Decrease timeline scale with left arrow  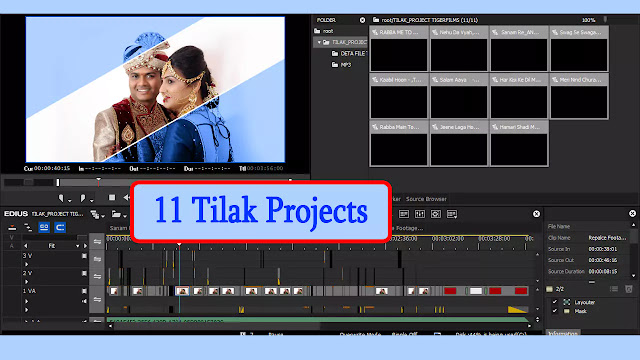(26, 246)
